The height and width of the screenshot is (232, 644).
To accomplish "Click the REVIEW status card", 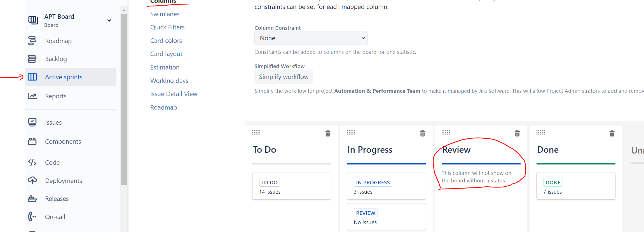I will click(387, 217).
